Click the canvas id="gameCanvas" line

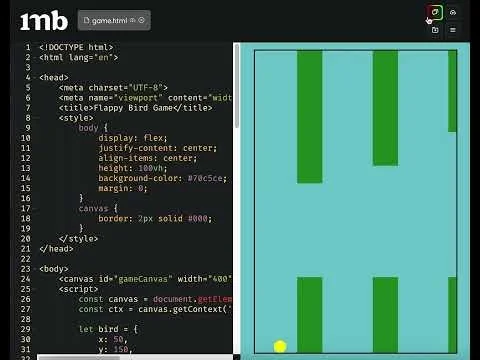click(x=145, y=279)
